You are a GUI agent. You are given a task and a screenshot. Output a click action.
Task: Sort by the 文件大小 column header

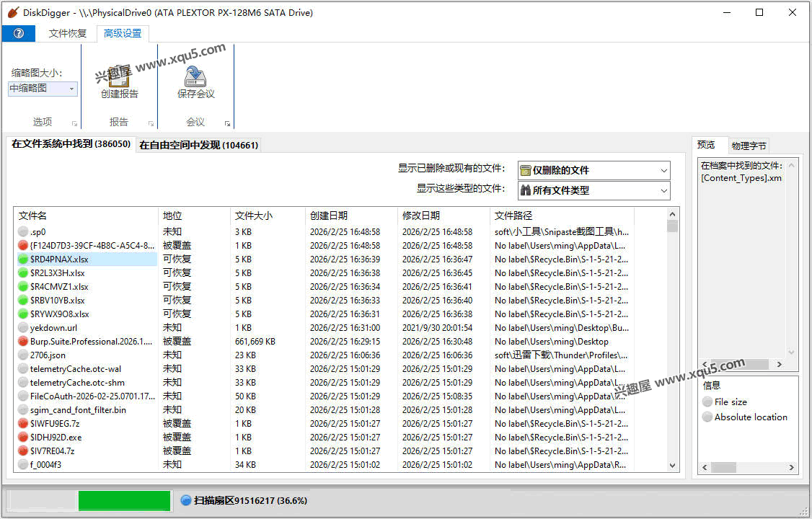[x=253, y=216]
